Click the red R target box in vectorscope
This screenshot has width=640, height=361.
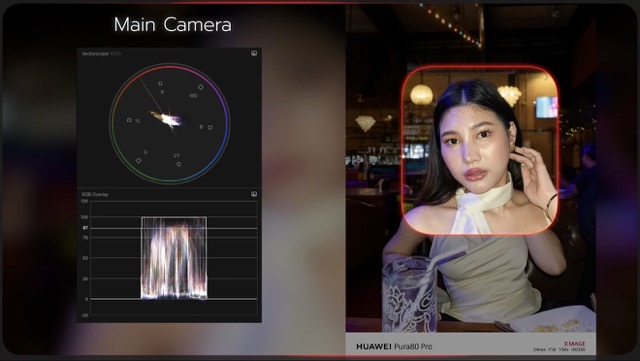160,83
